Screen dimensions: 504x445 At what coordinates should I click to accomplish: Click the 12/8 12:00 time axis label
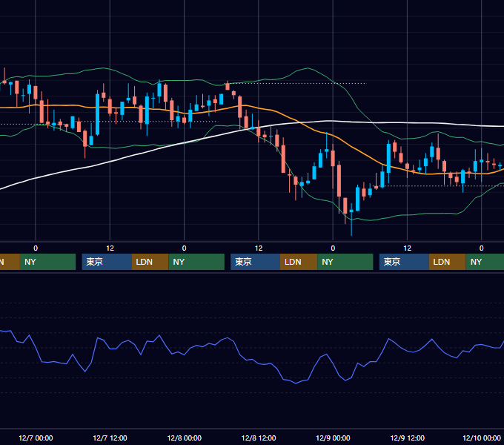point(259,438)
